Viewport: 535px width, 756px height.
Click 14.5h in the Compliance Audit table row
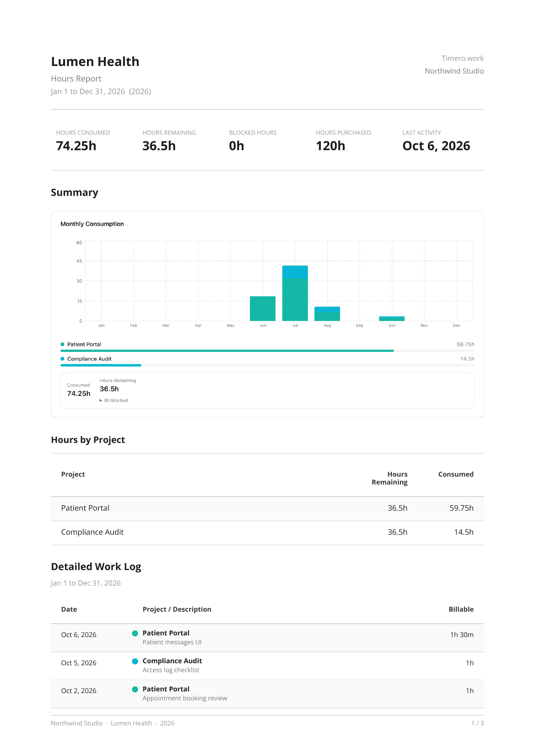point(464,532)
